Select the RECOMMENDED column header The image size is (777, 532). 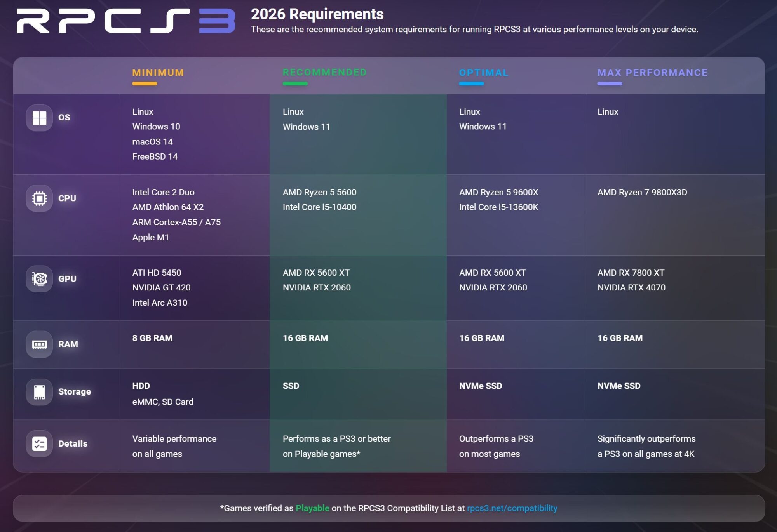[324, 73]
